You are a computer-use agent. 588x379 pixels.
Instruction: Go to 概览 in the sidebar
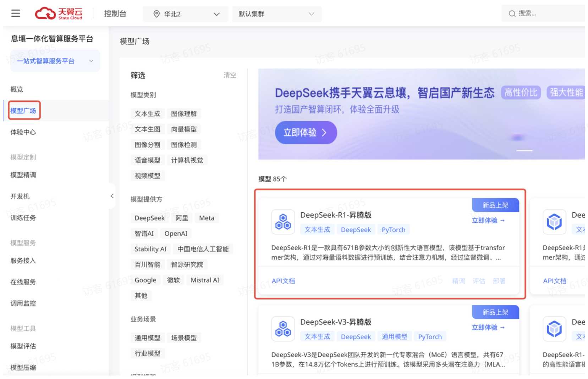(17, 89)
